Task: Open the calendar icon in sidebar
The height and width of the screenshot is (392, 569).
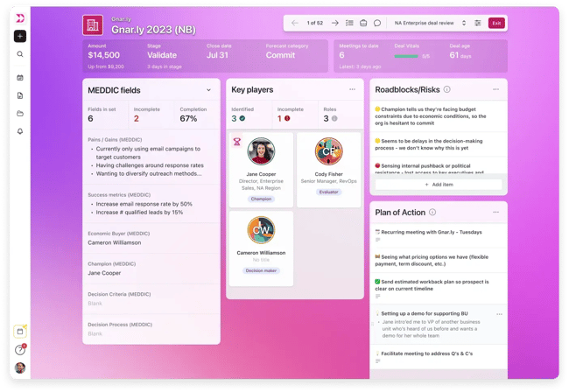Action: click(20, 78)
